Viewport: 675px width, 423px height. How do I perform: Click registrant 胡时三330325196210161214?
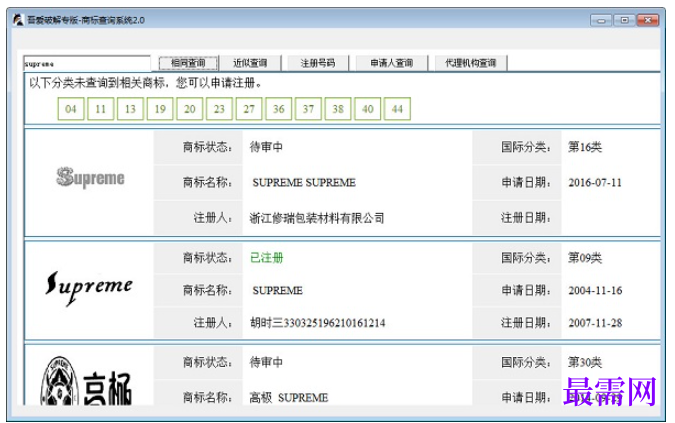(318, 323)
